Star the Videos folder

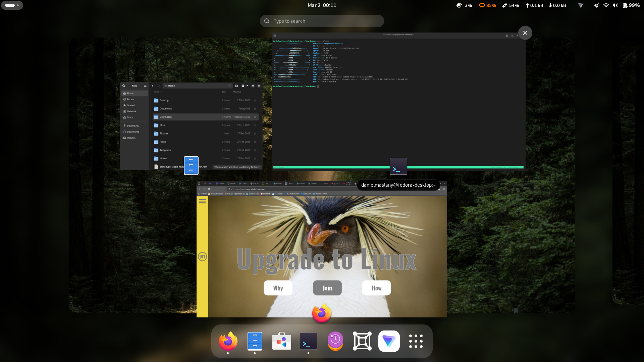click(255, 159)
